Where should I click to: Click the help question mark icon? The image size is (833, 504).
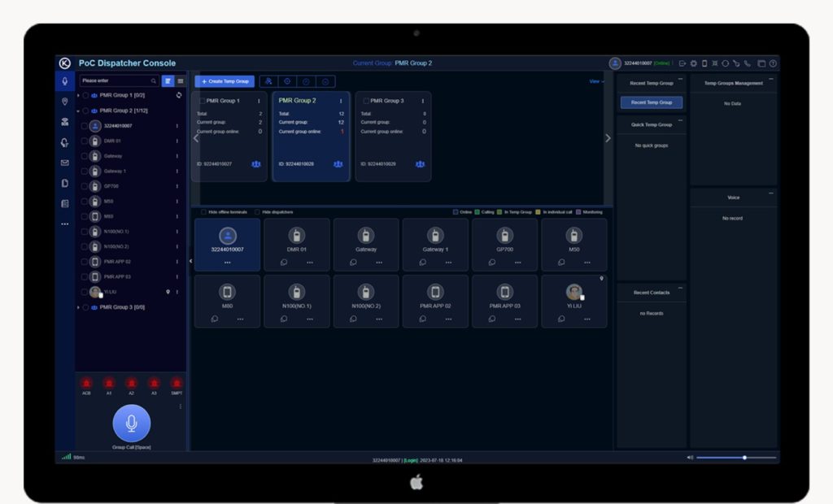pos(773,63)
